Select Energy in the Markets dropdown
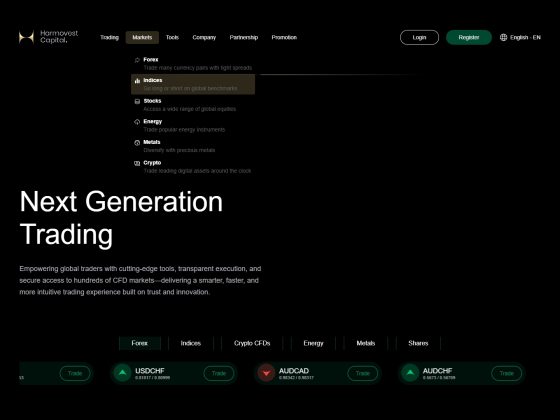Screen dimensions: 560x420 pos(193,125)
